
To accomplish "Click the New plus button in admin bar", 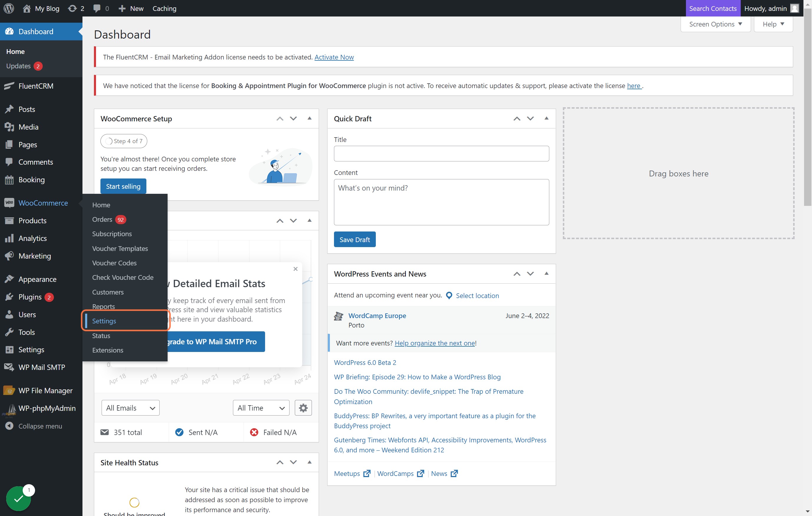I will [x=131, y=8].
